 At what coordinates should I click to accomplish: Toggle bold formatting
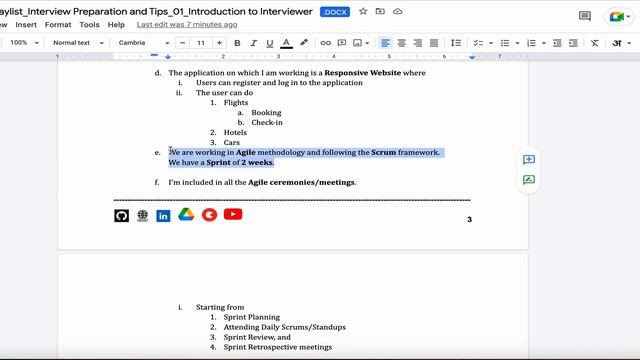tap(237, 43)
